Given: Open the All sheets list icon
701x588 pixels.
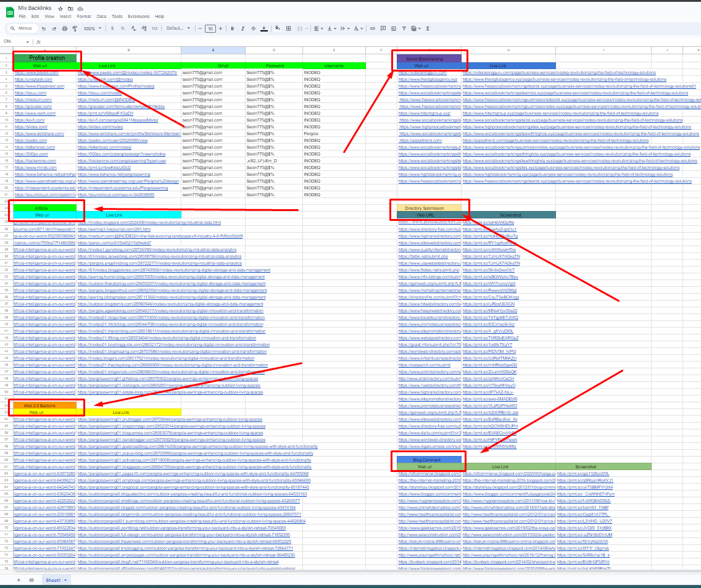Looking at the screenshot, I should [31, 580].
